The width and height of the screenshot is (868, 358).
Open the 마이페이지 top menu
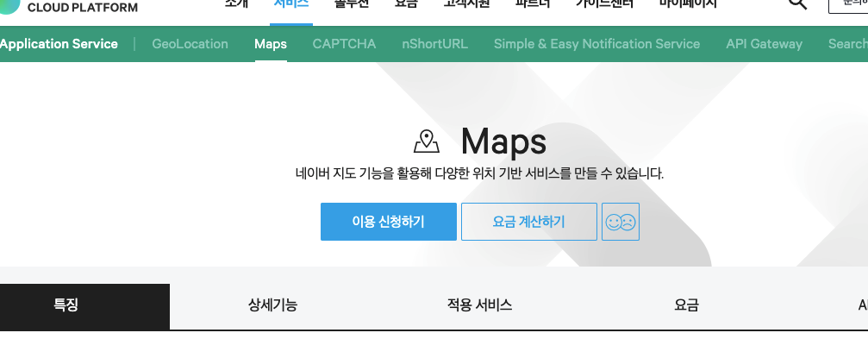coord(689,3)
